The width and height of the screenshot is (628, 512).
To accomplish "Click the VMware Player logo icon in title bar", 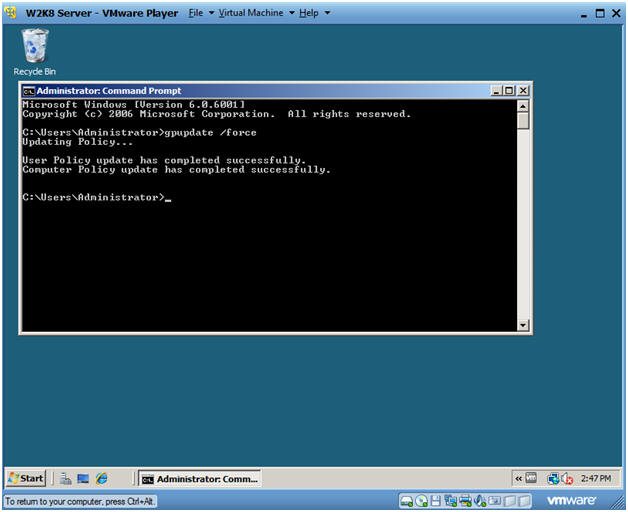I will tap(11, 13).
